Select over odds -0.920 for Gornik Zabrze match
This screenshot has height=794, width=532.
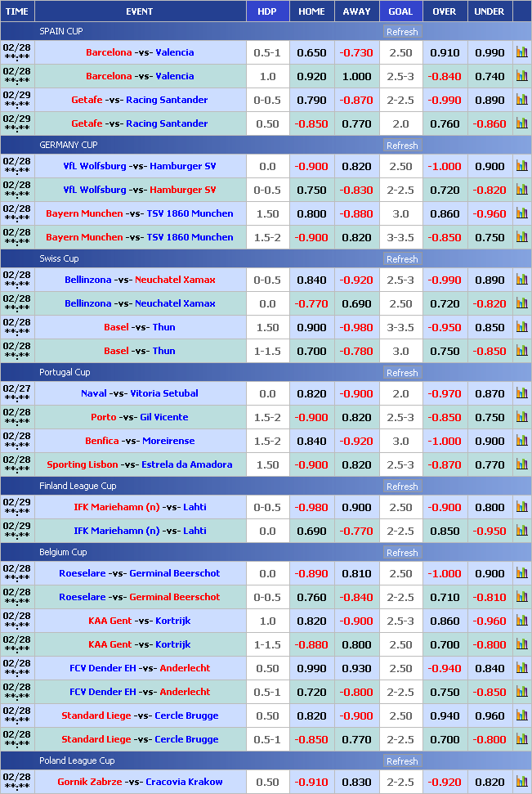pos(445,782)
